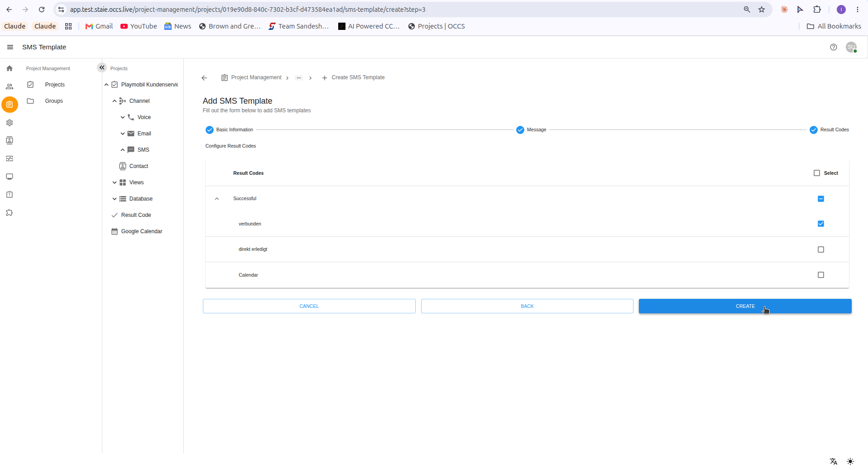868x470 pixels.
Task: Toggle the light/dark theme sun icon
Action: [x=850, y=461]
